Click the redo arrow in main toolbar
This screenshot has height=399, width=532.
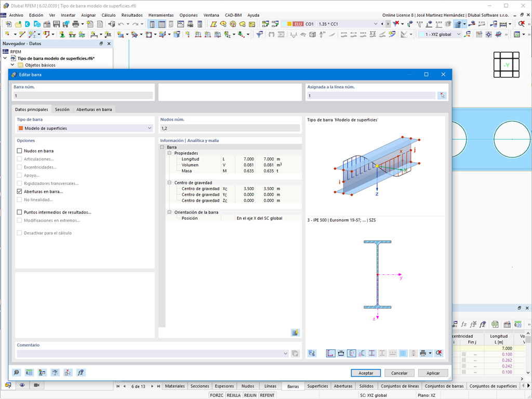(x=136, y=24)
